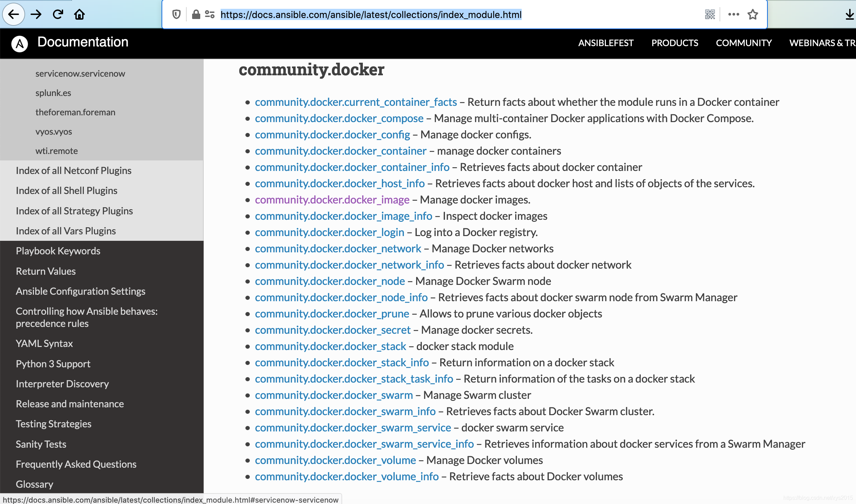Open community.docker.docker_login link
The image size is (856, 504).
(330, 233)
